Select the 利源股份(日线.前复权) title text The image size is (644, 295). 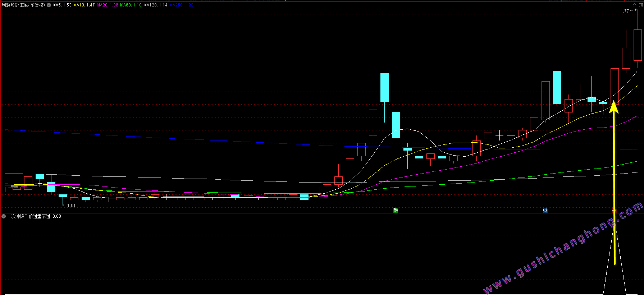pos(23,5)
